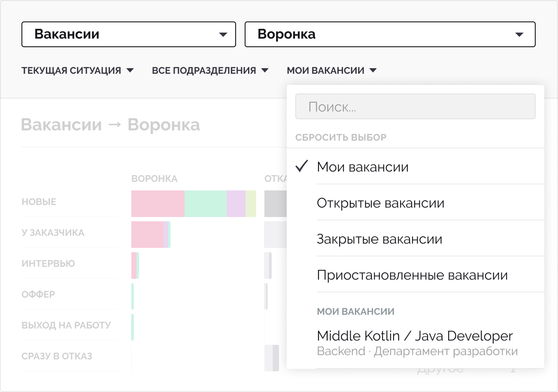This screenshot has height=392, width=558.
Task: Click the gray Сразу в отказ bar
Action: click(x=272, y=358)
